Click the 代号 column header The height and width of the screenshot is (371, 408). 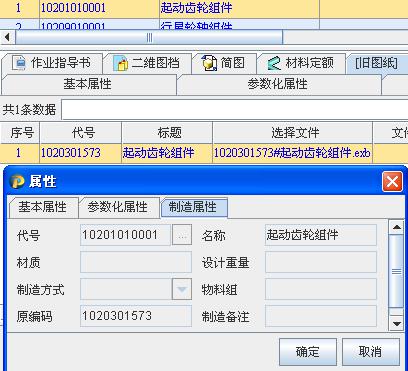pyautogui.click(x=81, y=133)
